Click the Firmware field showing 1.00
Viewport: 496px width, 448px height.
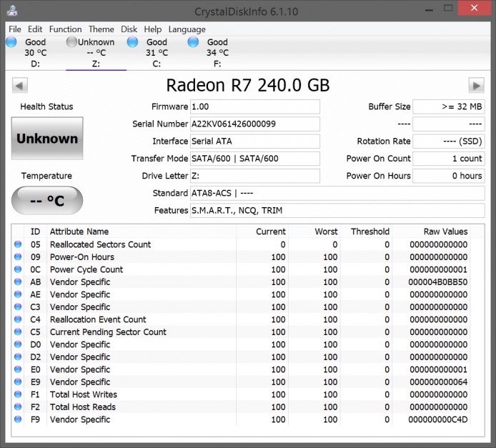point(255,106)
